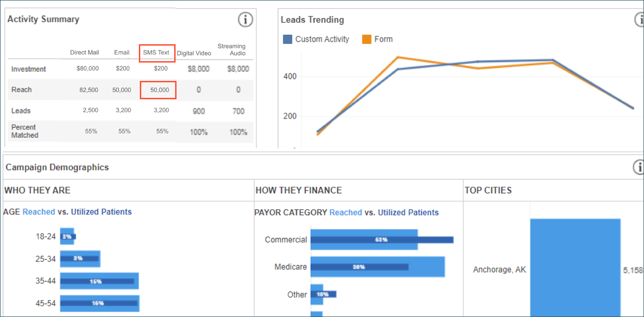Open the Campaign Demographics info icon
Image resolution: width=644 pixels, height=317 pixels.
[x=639, y=167]
